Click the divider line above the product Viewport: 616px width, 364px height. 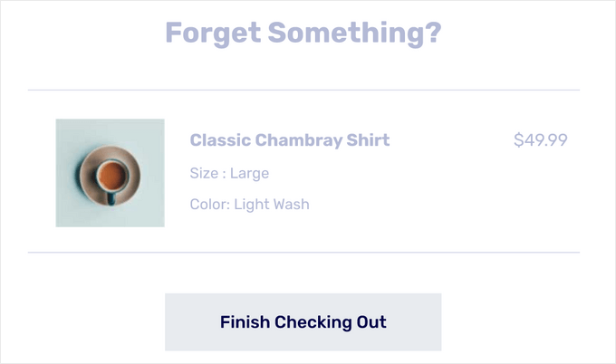pos(303,91)
